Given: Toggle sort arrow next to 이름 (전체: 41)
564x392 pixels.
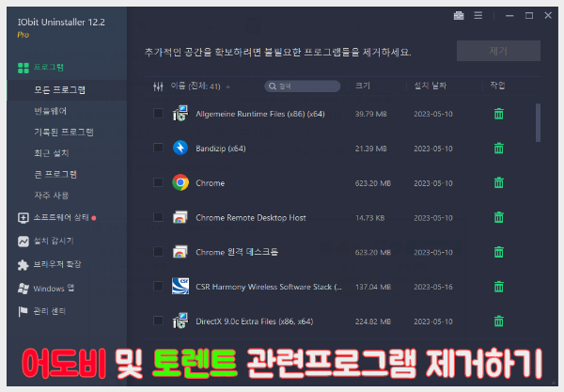Looking at the screenshot, I should 228,86.
